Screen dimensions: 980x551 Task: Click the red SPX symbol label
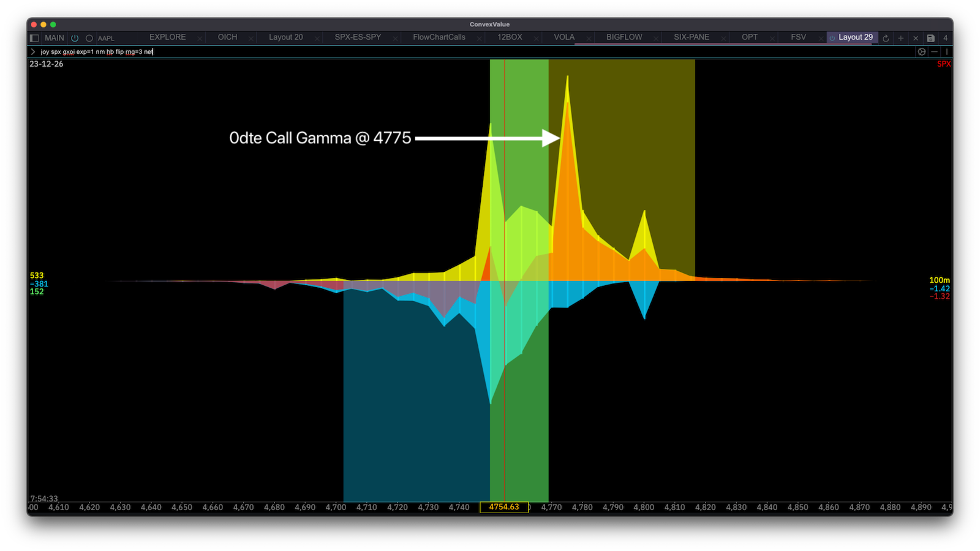(x=944, y=64)
